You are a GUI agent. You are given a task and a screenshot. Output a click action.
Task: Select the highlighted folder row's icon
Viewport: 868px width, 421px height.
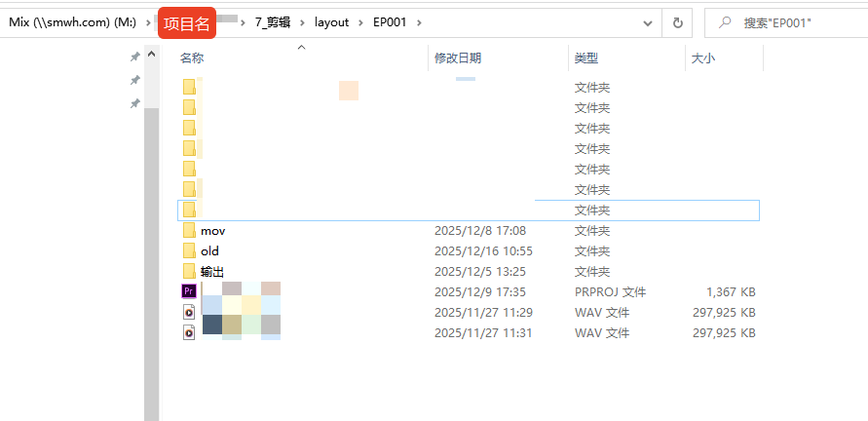click(x=189, y=210)
